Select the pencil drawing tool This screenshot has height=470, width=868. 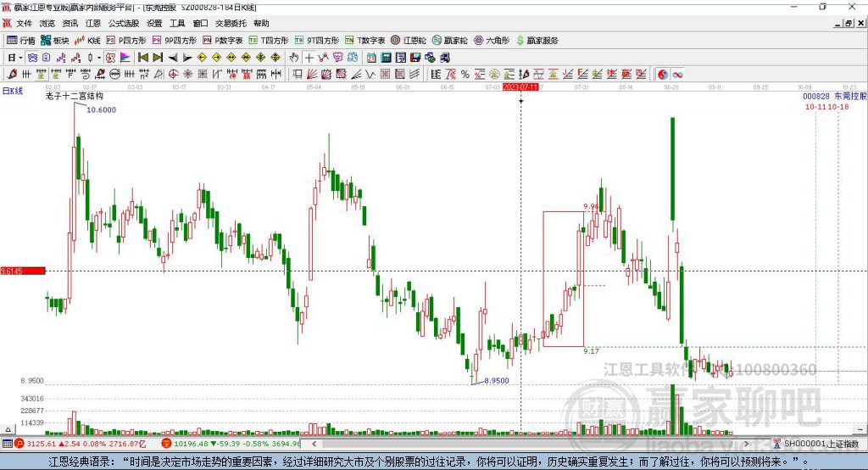point(12,75)
